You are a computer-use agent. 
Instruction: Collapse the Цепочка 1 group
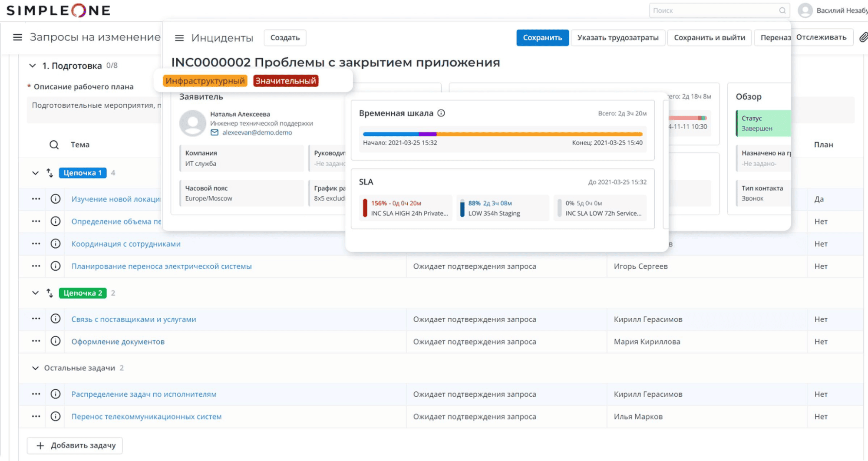[x=35, y=172]
